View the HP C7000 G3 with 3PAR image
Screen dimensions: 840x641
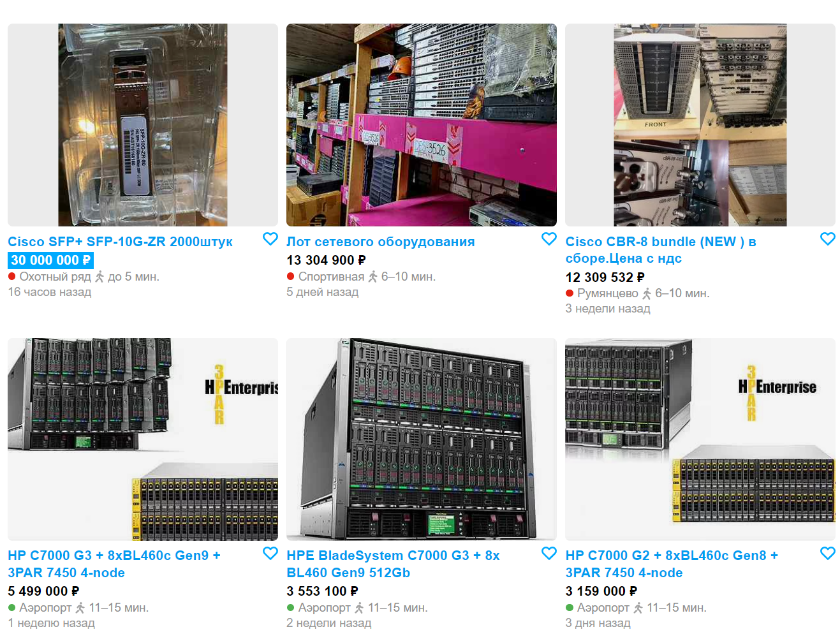pos(143,439)
